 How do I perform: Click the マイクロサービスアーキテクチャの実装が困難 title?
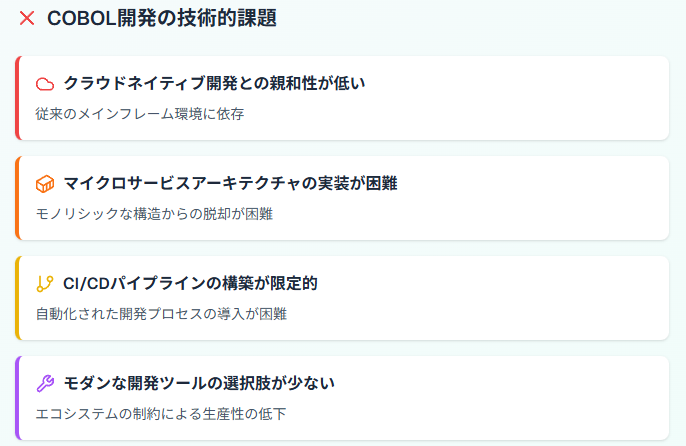click(x=231, y=183)
